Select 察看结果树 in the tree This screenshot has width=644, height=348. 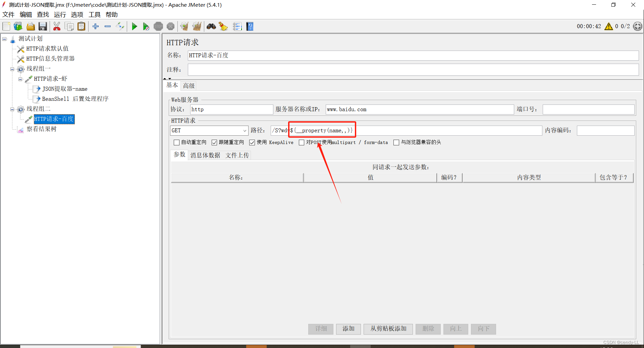point(42,129)
